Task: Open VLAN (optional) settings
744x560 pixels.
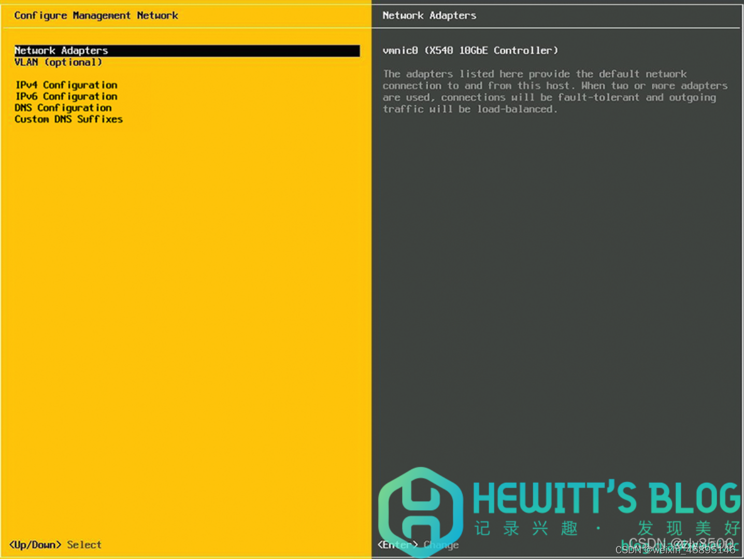Action: coord(58,62)
